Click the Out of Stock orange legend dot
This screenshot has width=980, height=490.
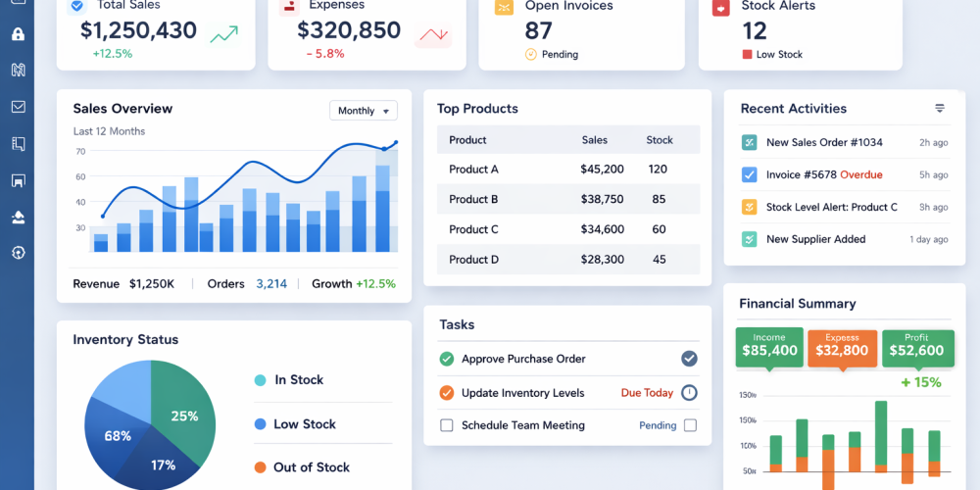(x=260, y=467)
